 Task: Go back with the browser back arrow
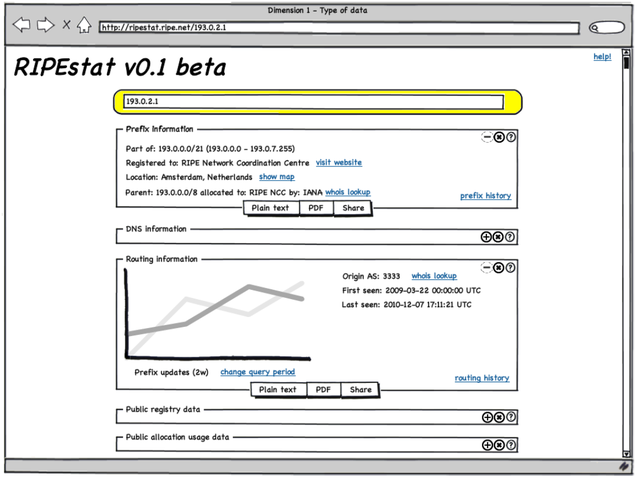(22, 25)
